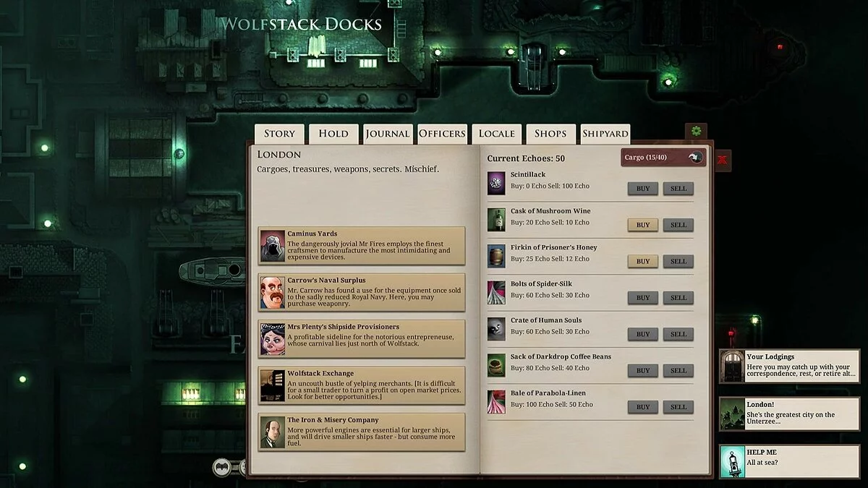Click the Cask of Mushroom Wine icon
868x488 pixels.
point(496,218)
